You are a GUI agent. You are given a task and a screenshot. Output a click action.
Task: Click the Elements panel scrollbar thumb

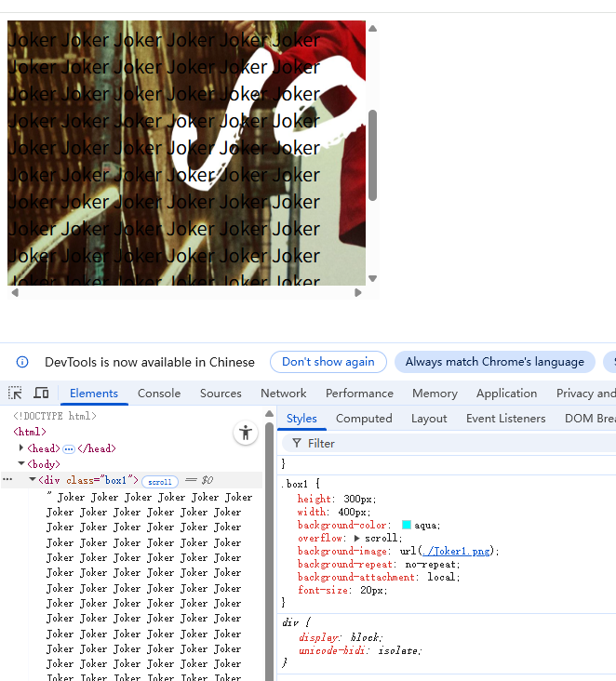coord(269,552)
